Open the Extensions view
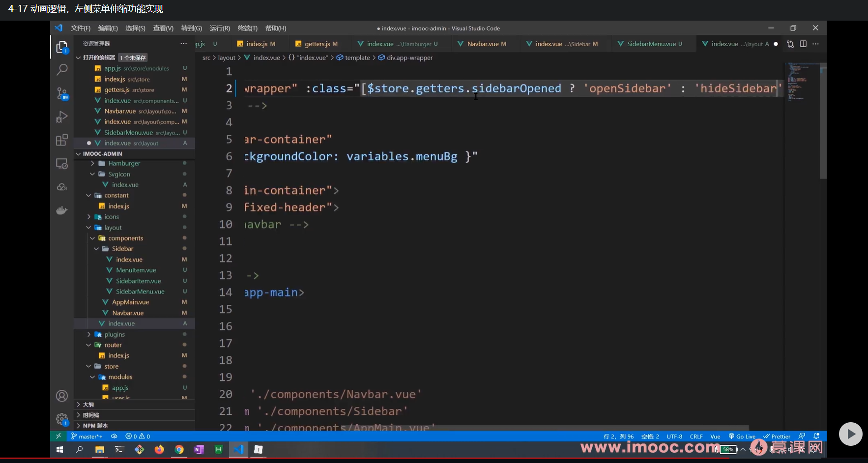The height and width of the screenshot is (463, 868). (62, 140)
